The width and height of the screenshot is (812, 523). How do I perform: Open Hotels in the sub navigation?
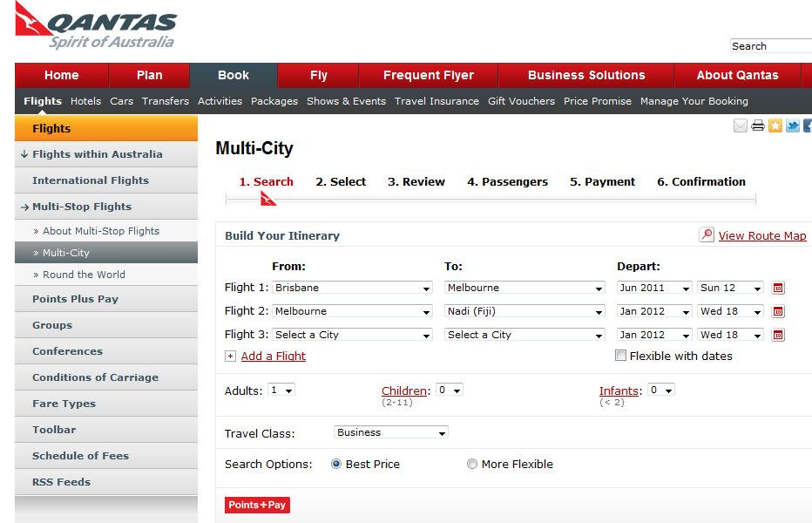point(86,101)
